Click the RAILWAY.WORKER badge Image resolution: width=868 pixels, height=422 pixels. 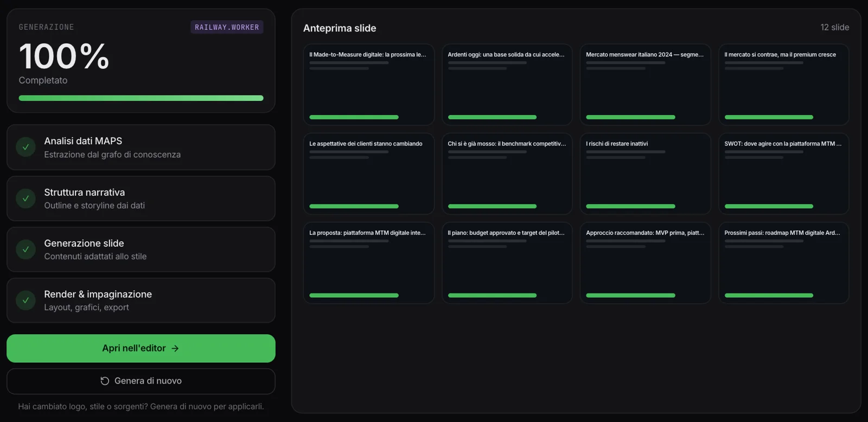(x=227, y=27)
